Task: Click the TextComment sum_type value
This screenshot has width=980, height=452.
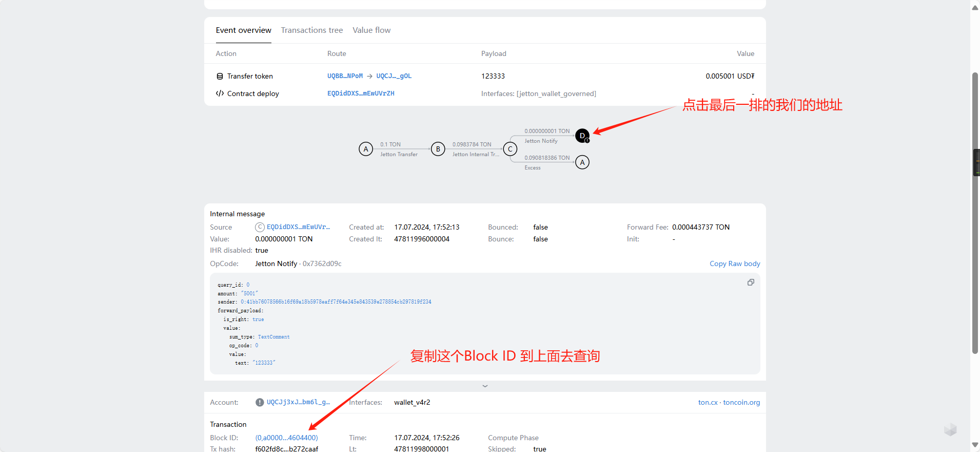Action: [273, 337]
